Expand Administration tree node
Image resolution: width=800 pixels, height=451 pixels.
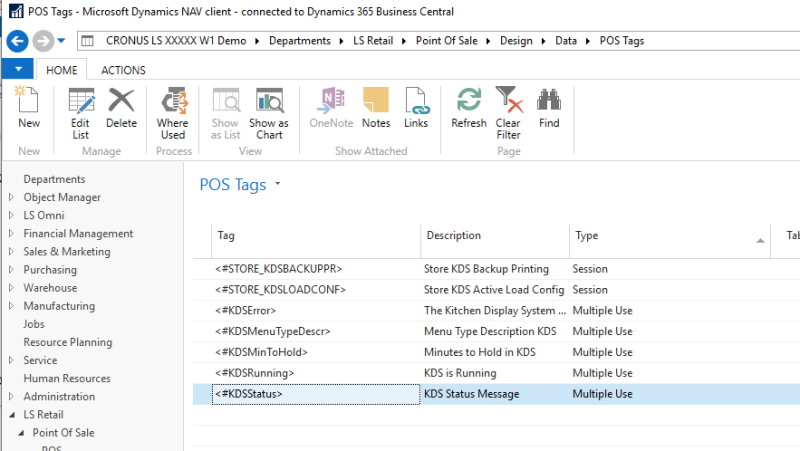11,396
